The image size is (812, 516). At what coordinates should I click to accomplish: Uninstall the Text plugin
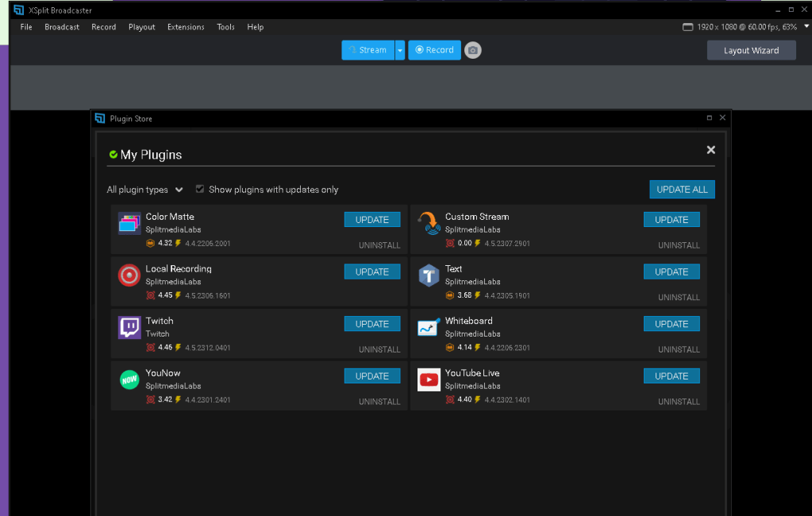[x=679, y=298]
